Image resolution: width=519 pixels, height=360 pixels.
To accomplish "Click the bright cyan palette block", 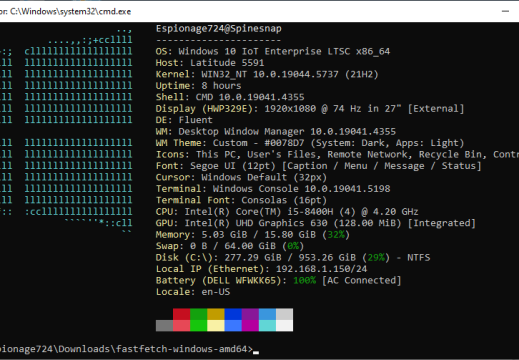I will [267, 326].
